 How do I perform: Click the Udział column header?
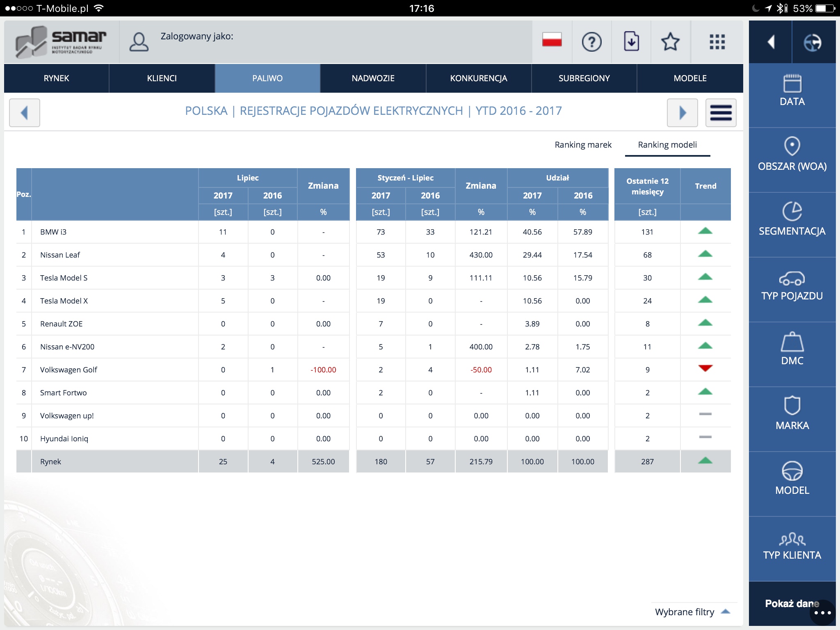(557, 178)
